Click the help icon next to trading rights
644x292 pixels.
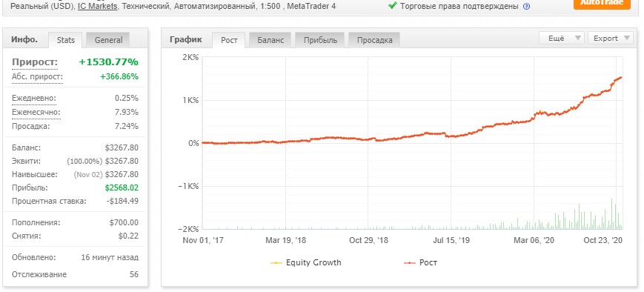(527, 7)
